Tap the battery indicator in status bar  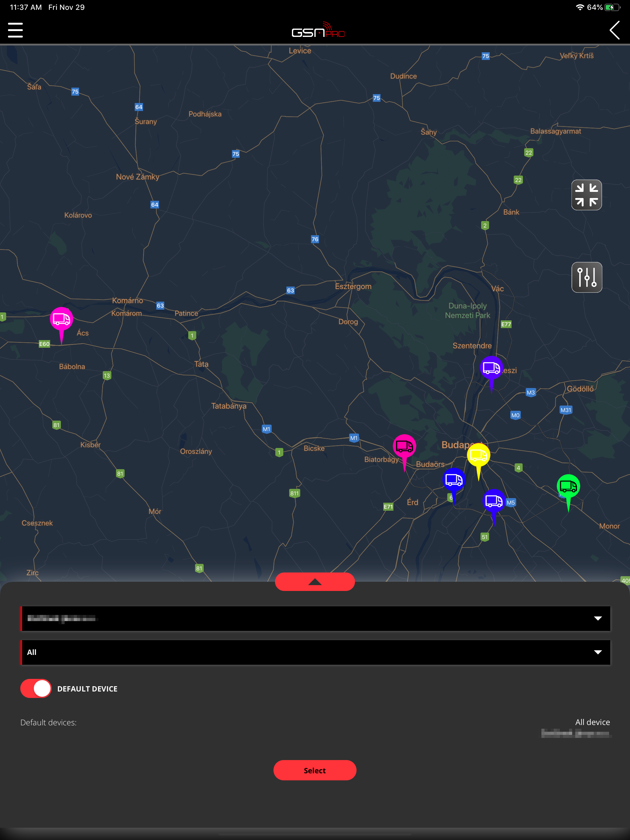point(612,7)
